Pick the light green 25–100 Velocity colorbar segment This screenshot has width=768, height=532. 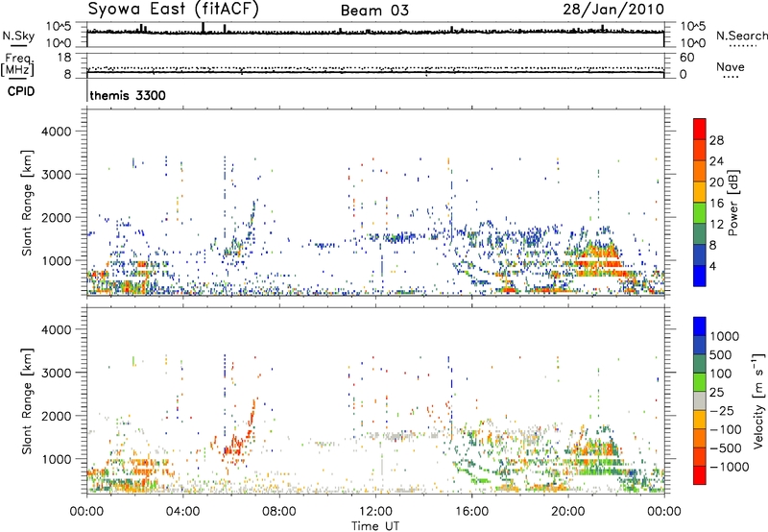point(700,382)
